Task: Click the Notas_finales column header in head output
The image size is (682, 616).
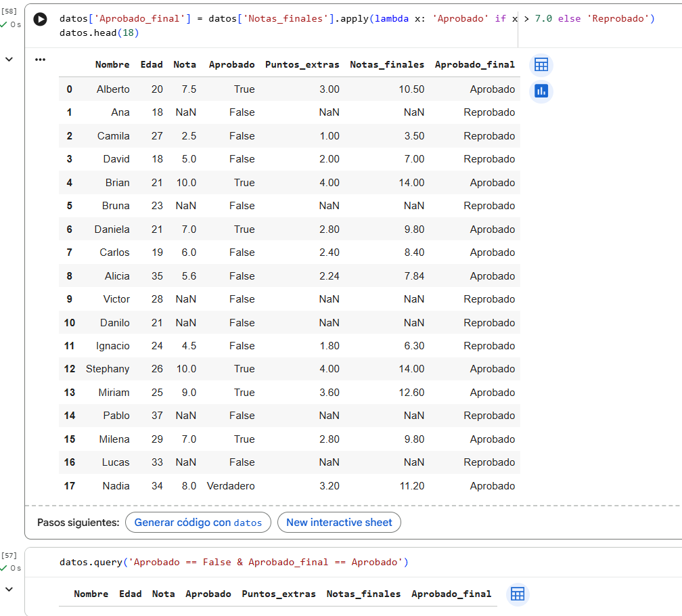Action: pyautogui.click(x=387, y=65)
